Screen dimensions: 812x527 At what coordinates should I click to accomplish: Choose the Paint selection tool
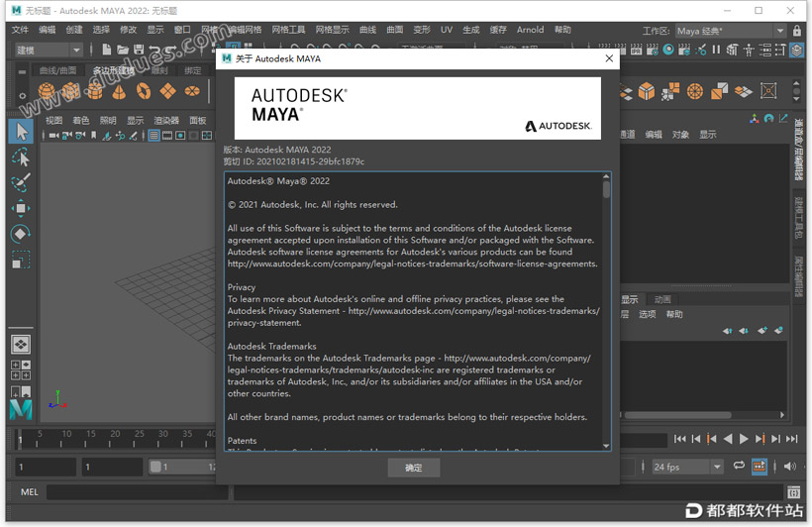click(x=21, y=182)
